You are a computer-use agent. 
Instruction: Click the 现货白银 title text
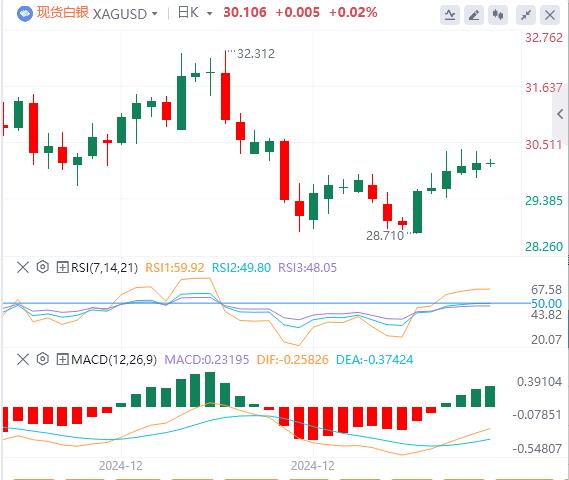pyautogui.click(x=63, y=13)
